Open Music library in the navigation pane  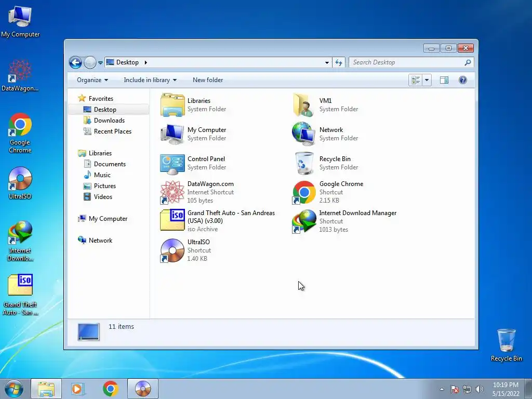pyautogui.click(x=102, y=175)
